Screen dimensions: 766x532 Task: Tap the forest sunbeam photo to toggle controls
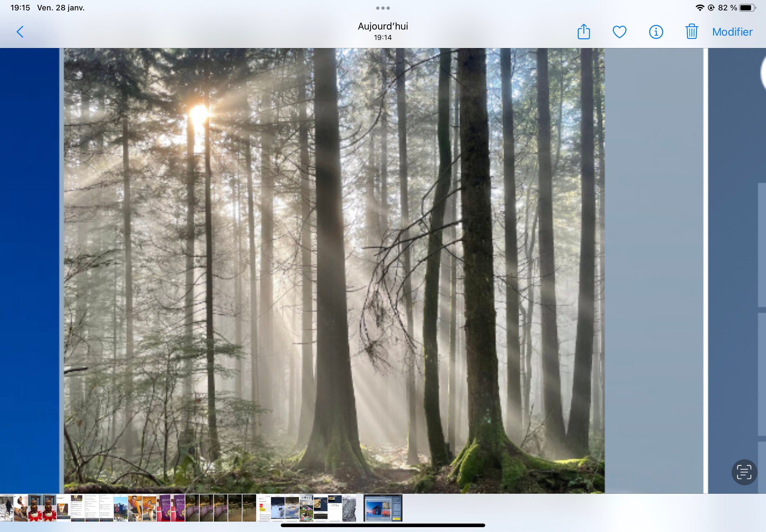[x=334, y=270]
